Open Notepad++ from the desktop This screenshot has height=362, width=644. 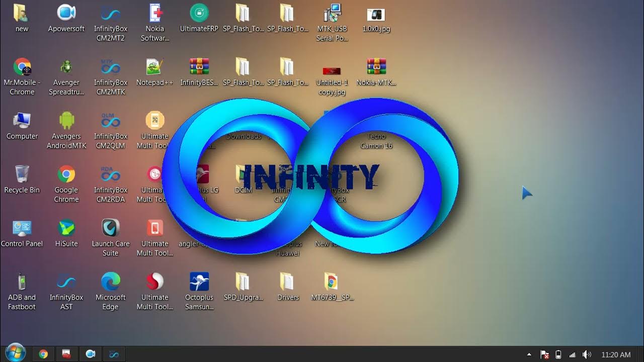click(155, 72)
